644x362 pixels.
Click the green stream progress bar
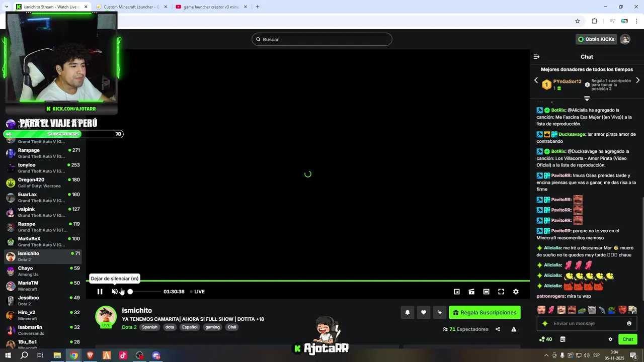308,281
